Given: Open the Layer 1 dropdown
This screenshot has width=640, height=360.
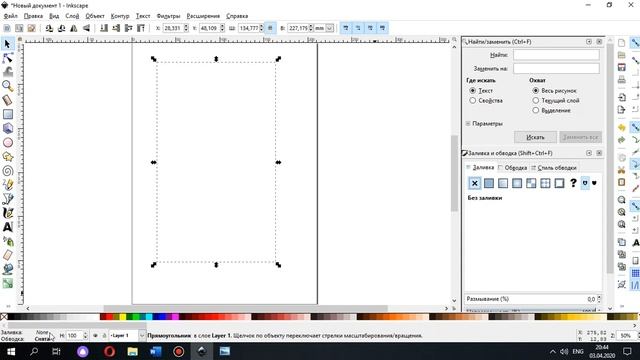Looking at the screenshot, I should click(x=142, y=336).
